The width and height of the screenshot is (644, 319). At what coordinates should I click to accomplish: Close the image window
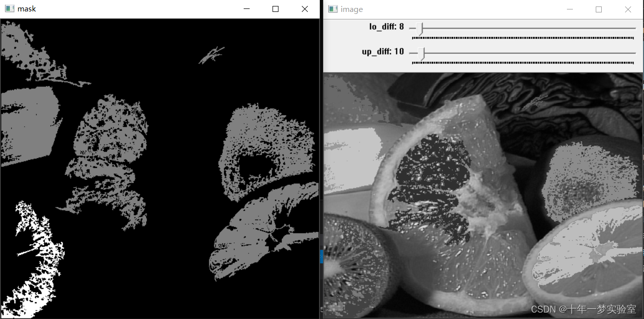point(628,9)
